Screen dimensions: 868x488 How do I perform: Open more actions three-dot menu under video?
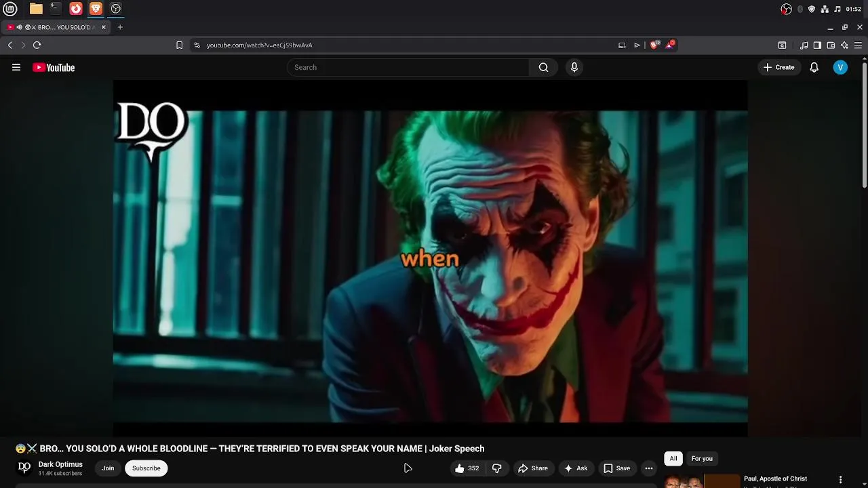[649, 468]
